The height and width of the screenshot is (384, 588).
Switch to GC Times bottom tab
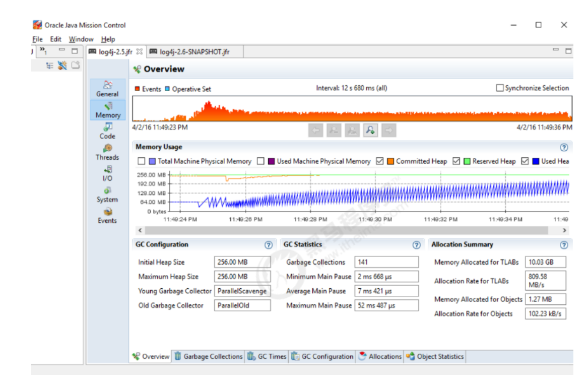pyautogui.click(x=267, y=356)
